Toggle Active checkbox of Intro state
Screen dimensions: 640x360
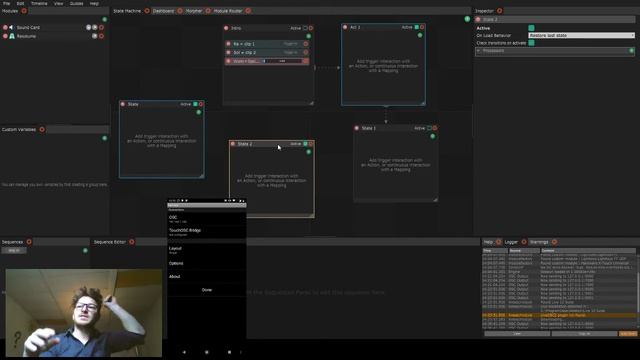[x=305, y=28]
